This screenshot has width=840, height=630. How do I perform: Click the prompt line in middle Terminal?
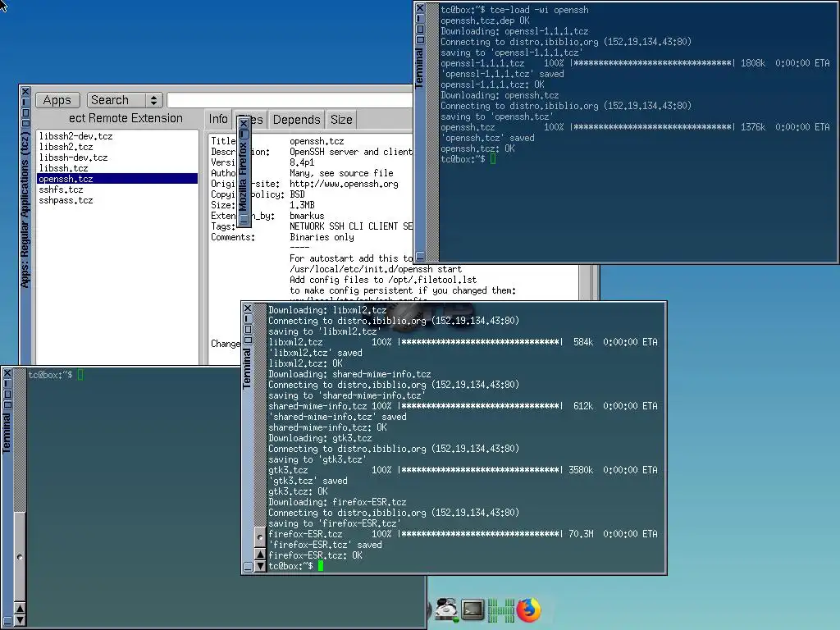tap(295, 566)
